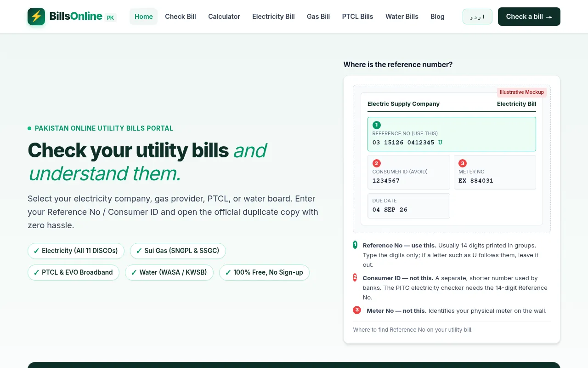Click the checkmark icon in the Electricity chip

click(x=36, y=251)
